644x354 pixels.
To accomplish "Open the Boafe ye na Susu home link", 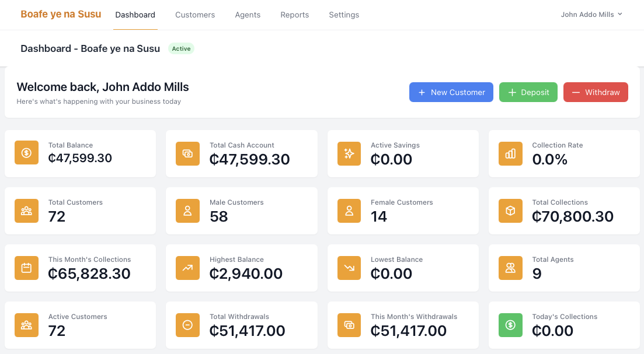I will (x=61, y=14).
